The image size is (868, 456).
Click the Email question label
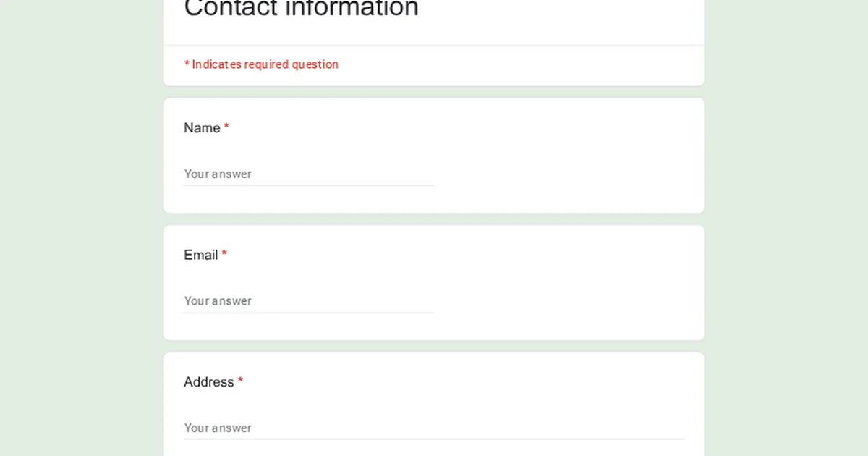[200, 255]
